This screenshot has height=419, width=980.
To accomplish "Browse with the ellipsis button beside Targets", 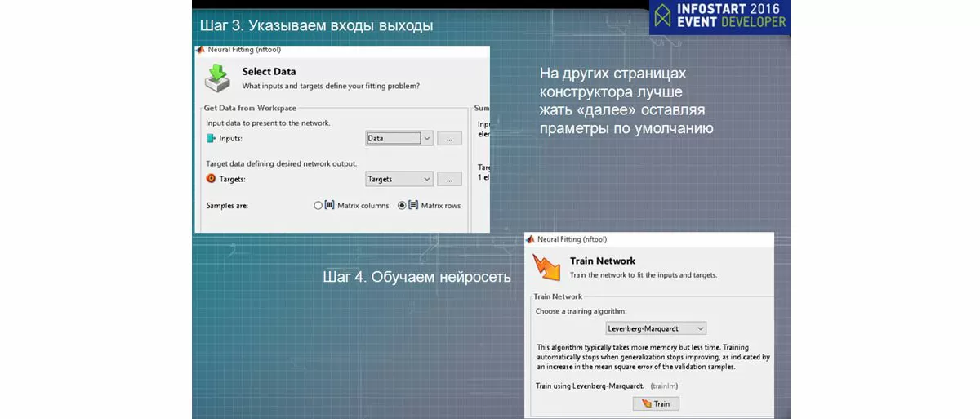I will click(x=449, y=179).
